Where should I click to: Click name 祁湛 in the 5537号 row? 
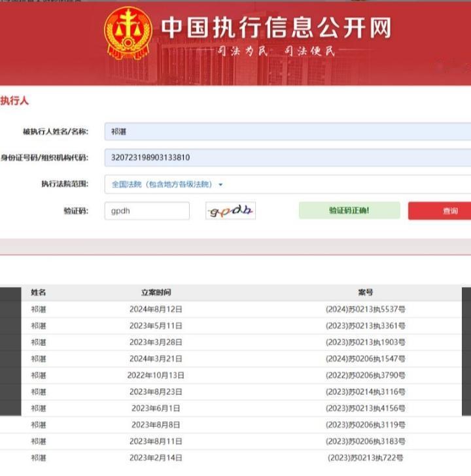(x=38, y=309)
